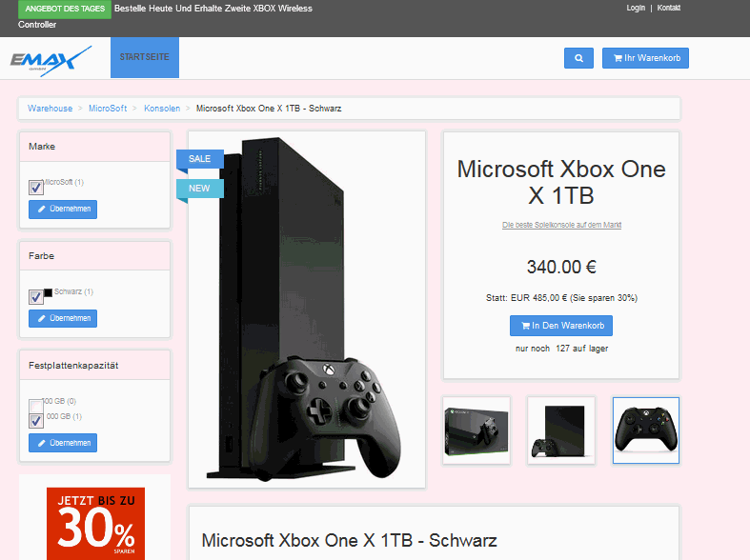Click the EMAX logo
This screenshot has width=750, height=560.
(51, 61)
